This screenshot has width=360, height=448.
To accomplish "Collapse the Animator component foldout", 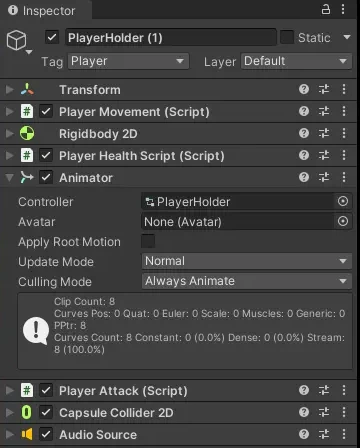I will 10,177.
